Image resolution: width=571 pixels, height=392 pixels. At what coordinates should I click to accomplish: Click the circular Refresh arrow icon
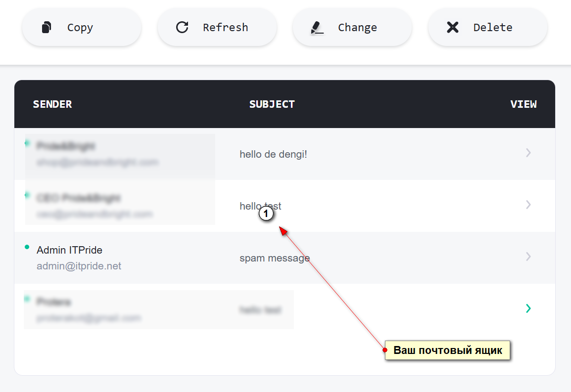point(182,27)
